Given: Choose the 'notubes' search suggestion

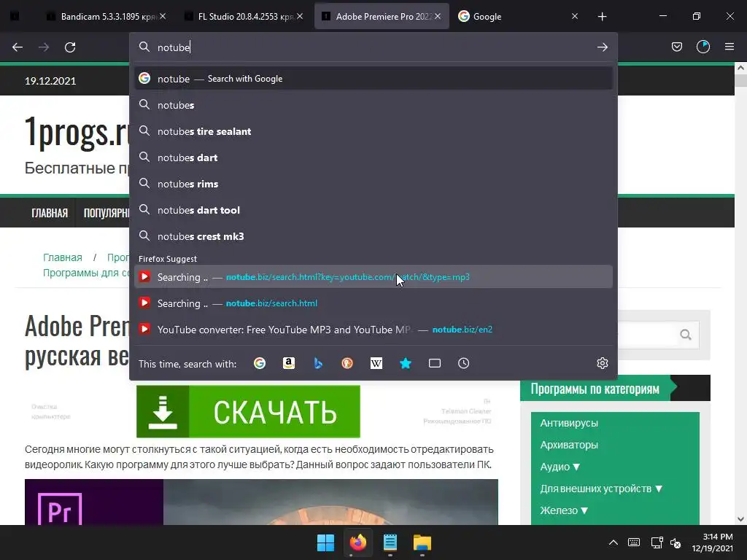Looking at the screenshot, I should [373, 105].
